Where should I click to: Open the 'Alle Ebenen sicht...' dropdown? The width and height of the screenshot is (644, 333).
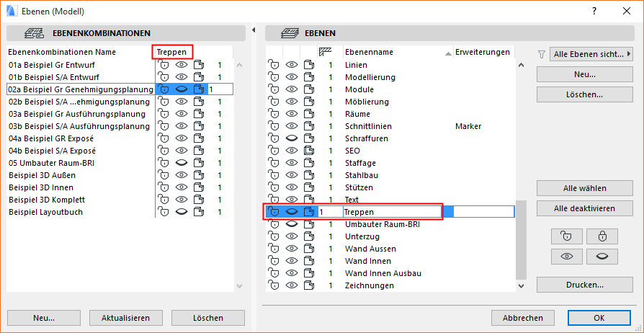pyautogui.click(x=591, y=54)
